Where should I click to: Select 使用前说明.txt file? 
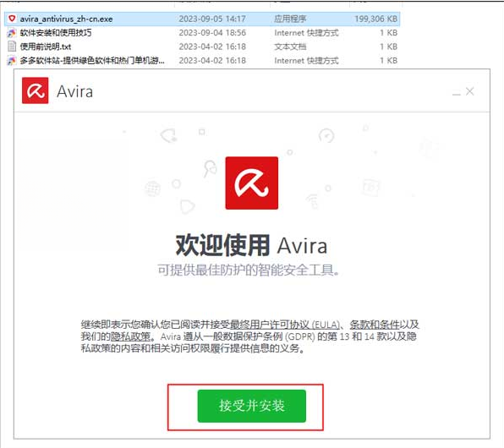pos(202,46)
